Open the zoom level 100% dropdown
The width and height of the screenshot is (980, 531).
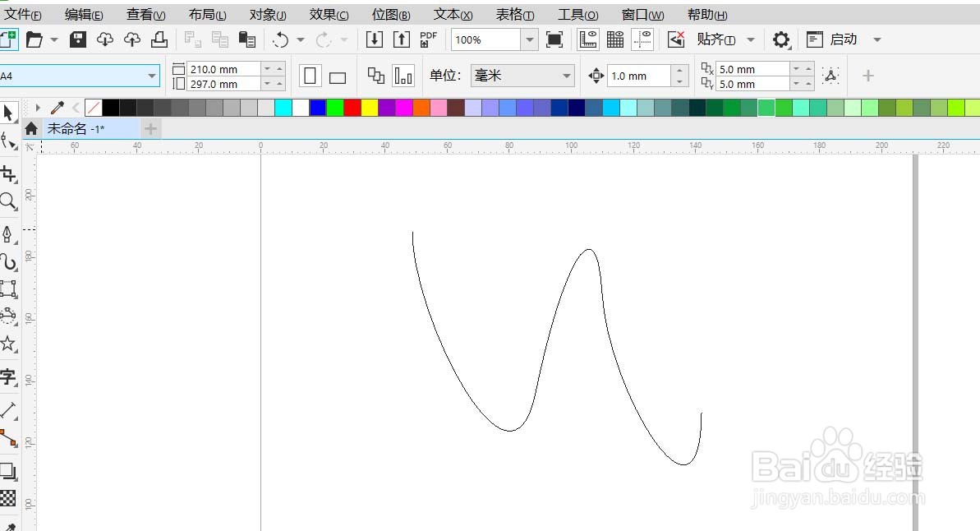(529, 39)
